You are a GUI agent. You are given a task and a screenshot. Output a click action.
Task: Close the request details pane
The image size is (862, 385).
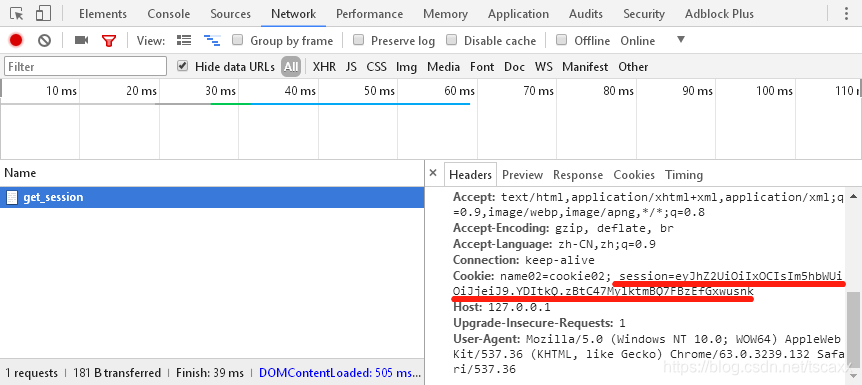pyautogui.click(x=433, y=173)
